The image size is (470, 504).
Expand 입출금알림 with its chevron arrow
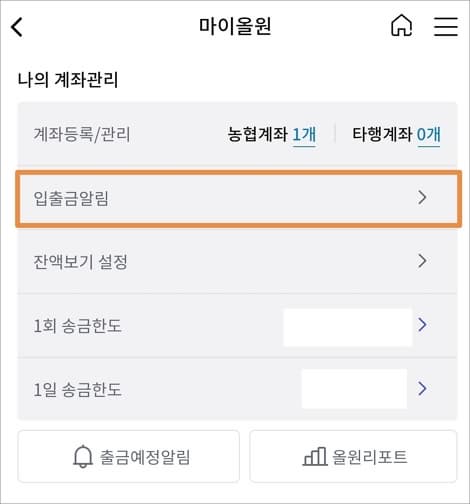[422, 197]
